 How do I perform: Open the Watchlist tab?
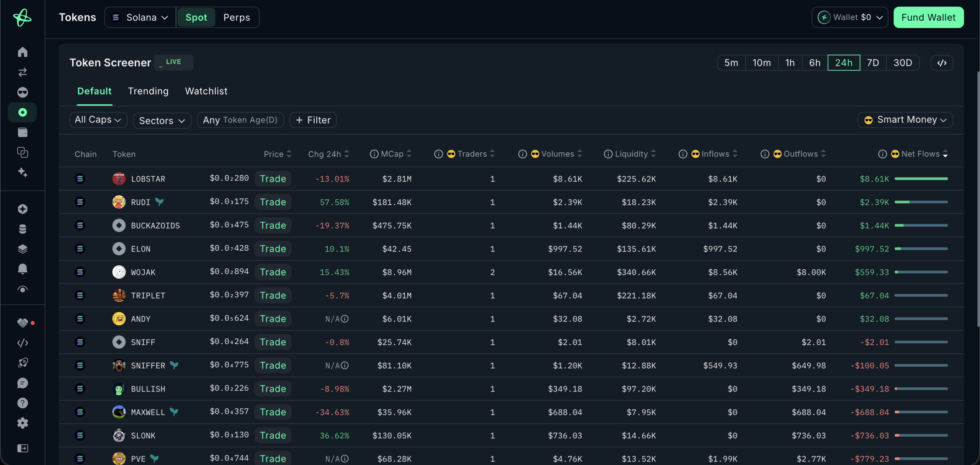[206, 91]
